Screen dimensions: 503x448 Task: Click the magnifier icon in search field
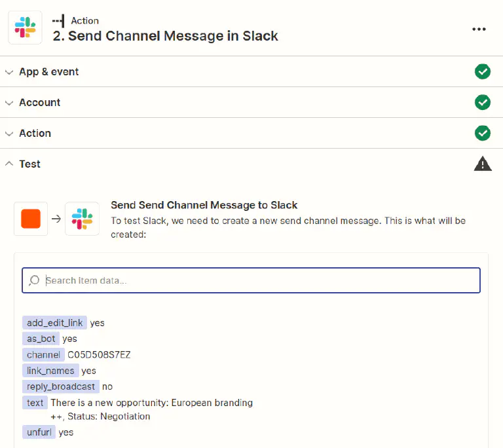(35, 280)
